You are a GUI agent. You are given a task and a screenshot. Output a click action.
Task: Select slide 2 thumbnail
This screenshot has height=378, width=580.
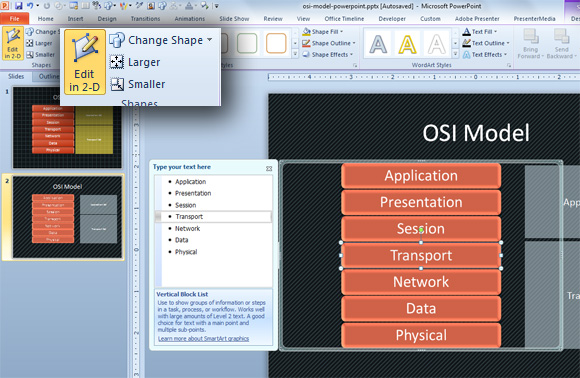(67, 217)
